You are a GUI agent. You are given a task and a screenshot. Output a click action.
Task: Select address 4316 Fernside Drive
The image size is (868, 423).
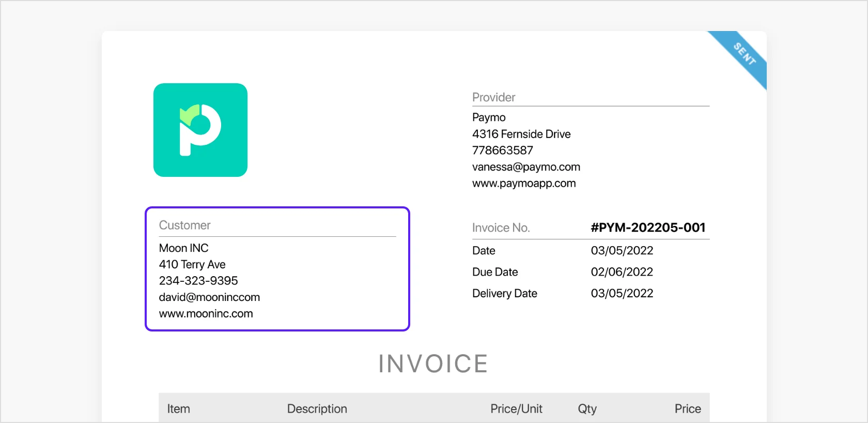521,134
